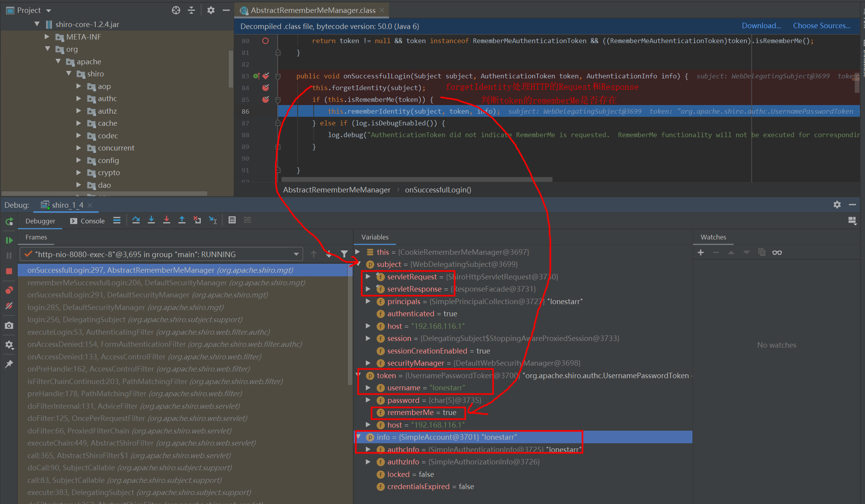Click onSuccessfulLogin() breadcrumb

438,190
